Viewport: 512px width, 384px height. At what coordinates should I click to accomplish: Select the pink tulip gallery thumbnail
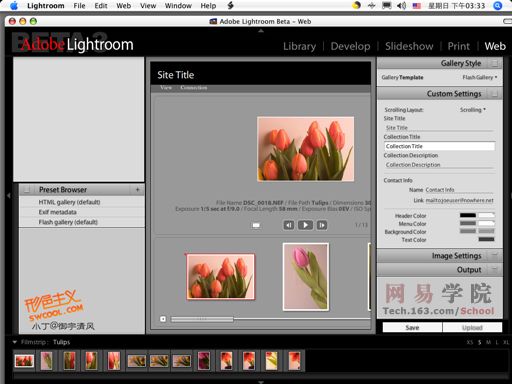[x=306, y=277]
